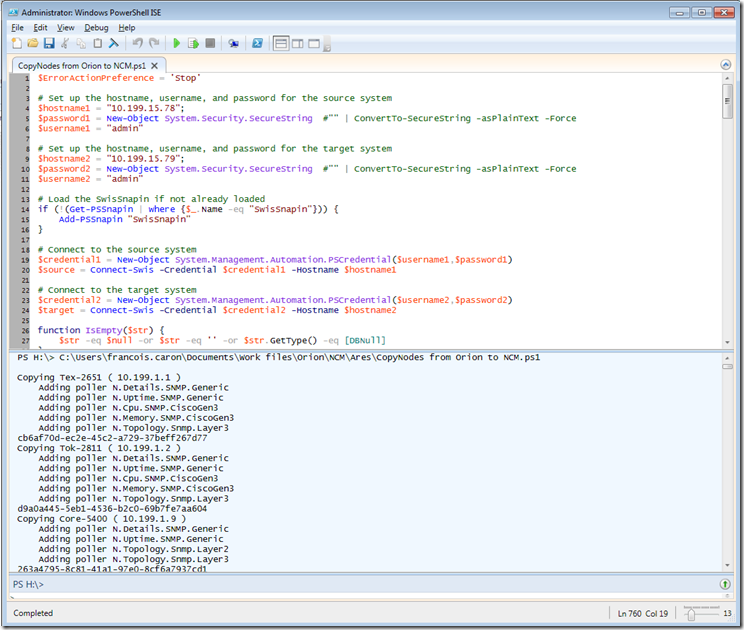
Task: Click the green circular arrow beside the command pane
Action: (x=725, y=584)
